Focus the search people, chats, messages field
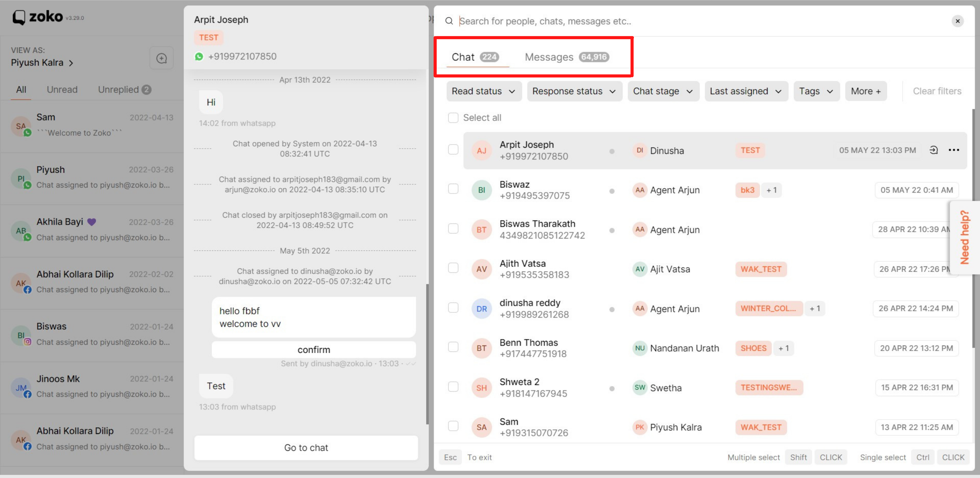This screenshot has width=980, height=478. pyautogui.click(x=700, y=21)
